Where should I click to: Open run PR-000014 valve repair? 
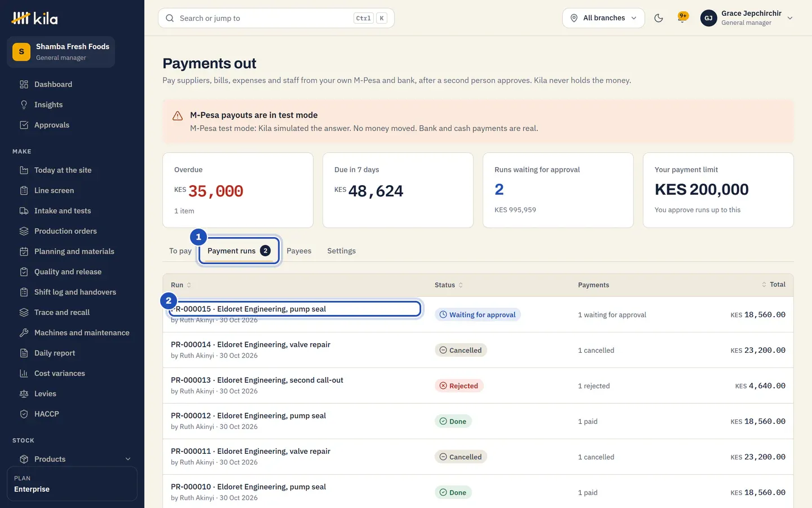click(x=250, y=344)
